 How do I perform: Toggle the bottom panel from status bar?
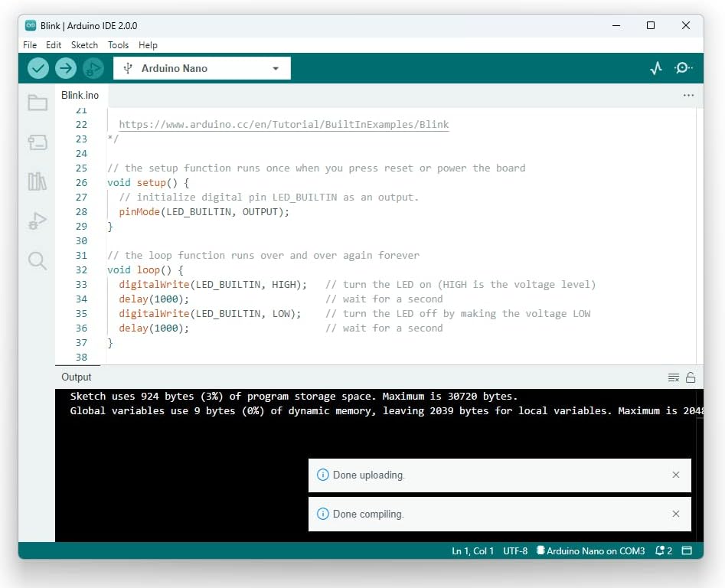[x=687, y=550]
